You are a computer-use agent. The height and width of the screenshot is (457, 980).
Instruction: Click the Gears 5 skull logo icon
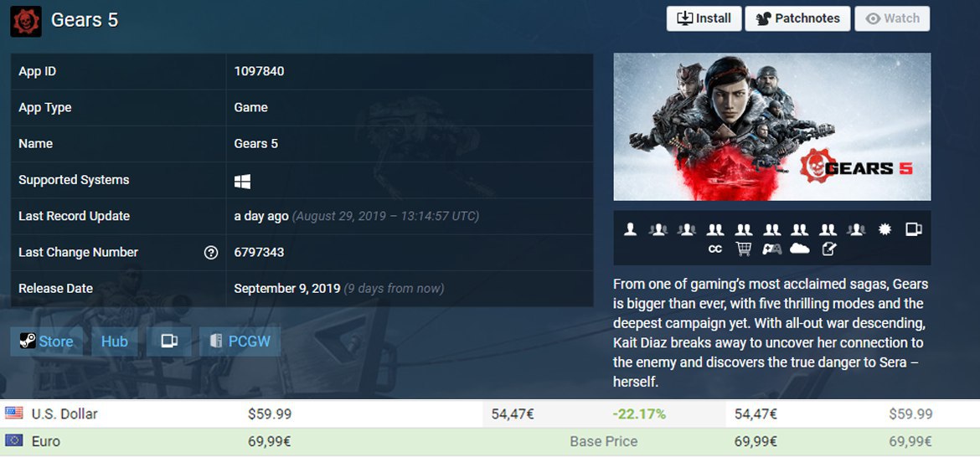coord(26,21)
